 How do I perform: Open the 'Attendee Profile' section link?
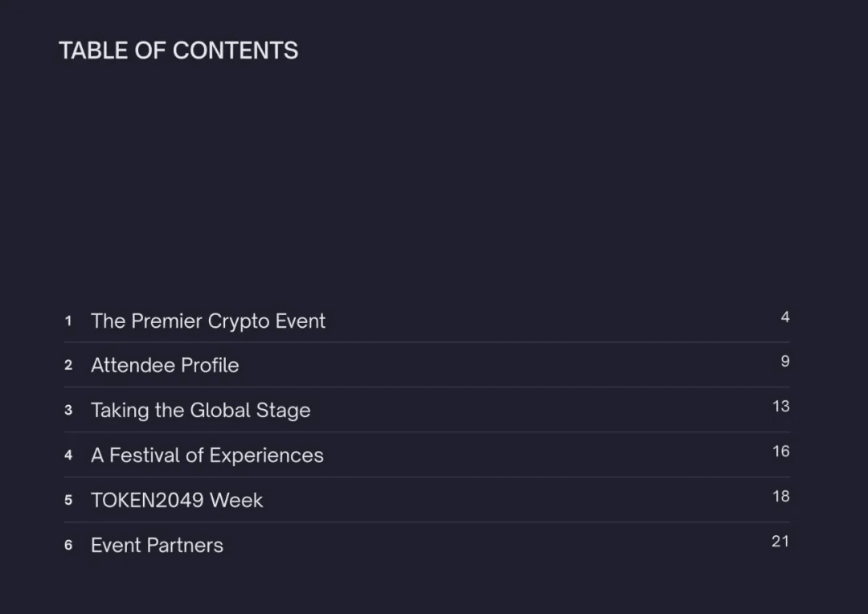(x=165, y=366)
